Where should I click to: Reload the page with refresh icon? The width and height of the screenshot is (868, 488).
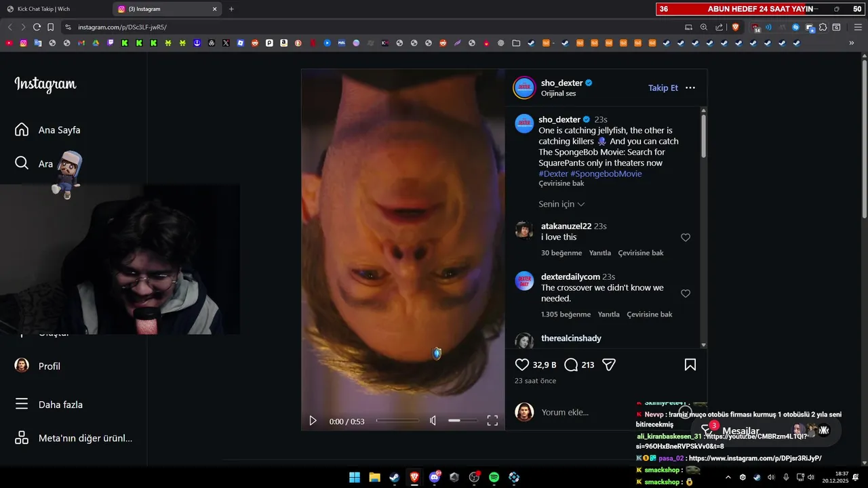tap(37, 27)
